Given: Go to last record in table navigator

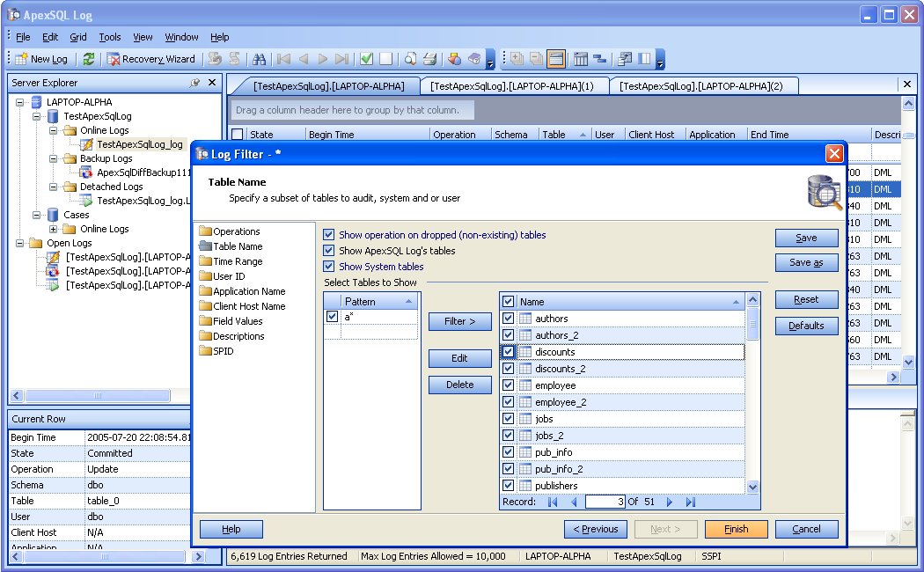Looking at the screenshot, I should [x=690, y=502].
